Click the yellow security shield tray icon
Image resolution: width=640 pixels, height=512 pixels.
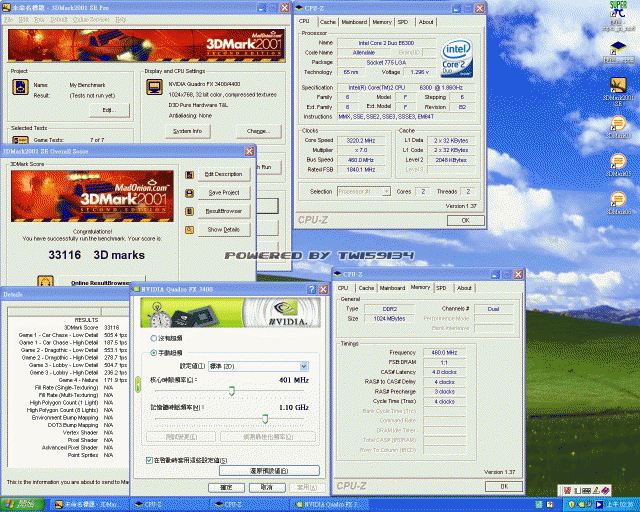click(x=571, y=505)
